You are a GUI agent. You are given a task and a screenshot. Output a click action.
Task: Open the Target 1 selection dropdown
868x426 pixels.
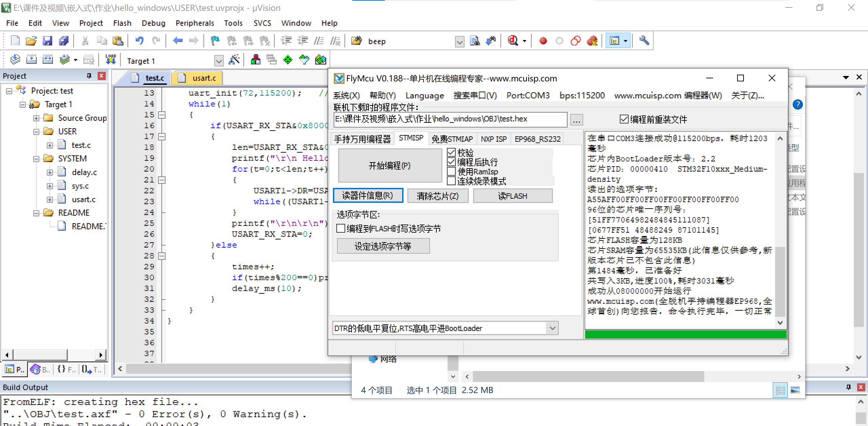point(219,60)
